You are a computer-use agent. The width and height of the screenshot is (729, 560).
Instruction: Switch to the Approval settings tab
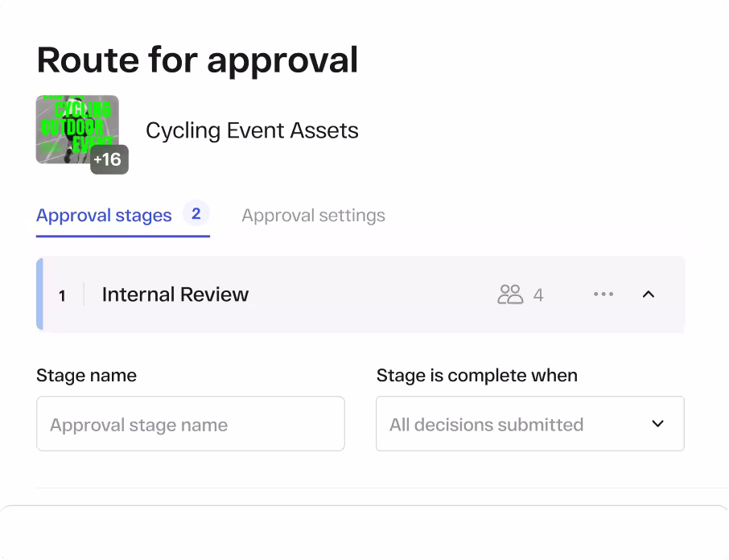[x=313, y=216]
